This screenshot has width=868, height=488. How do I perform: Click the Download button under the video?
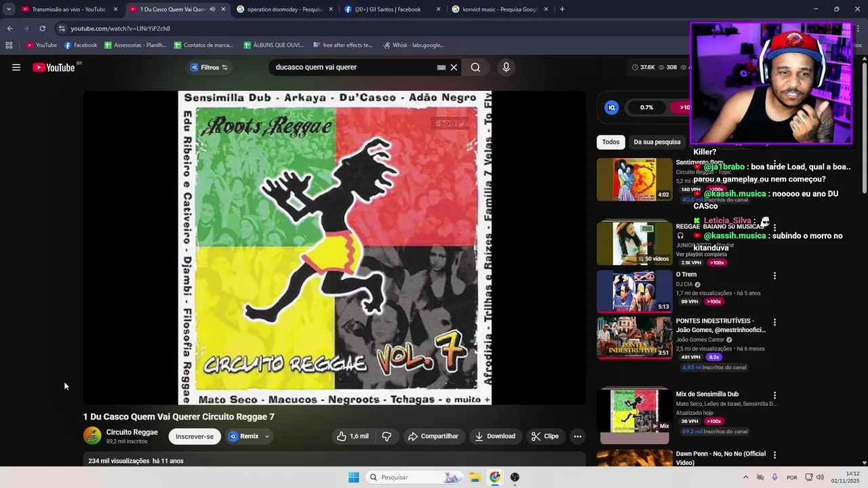pyautogui.click(x=495, y=436)
